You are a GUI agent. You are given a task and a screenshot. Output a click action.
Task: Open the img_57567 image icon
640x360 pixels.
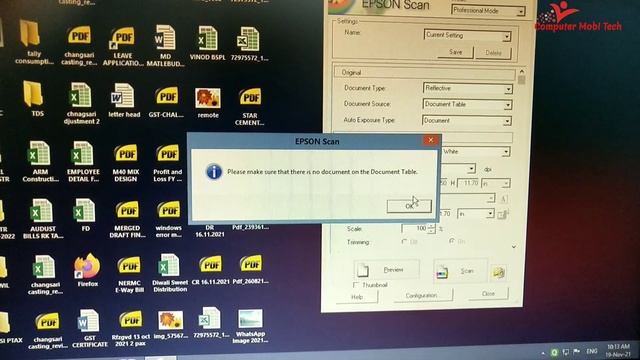[x=171, y=324]
